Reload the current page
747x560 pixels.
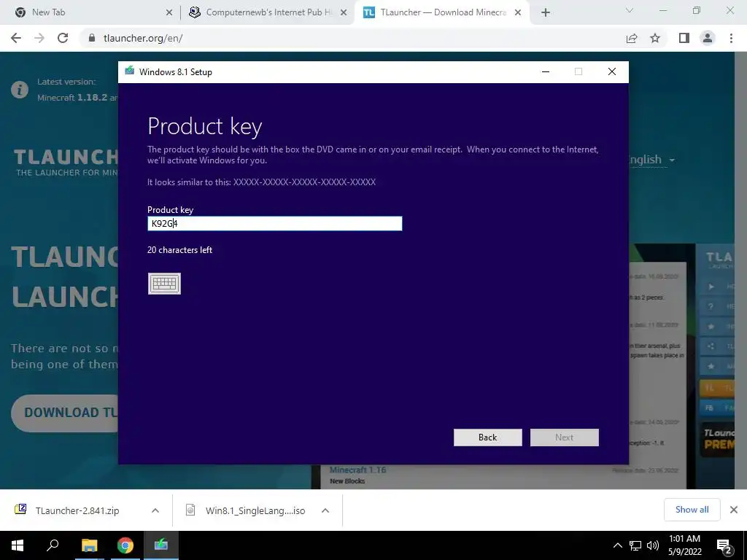click(63, 38)
